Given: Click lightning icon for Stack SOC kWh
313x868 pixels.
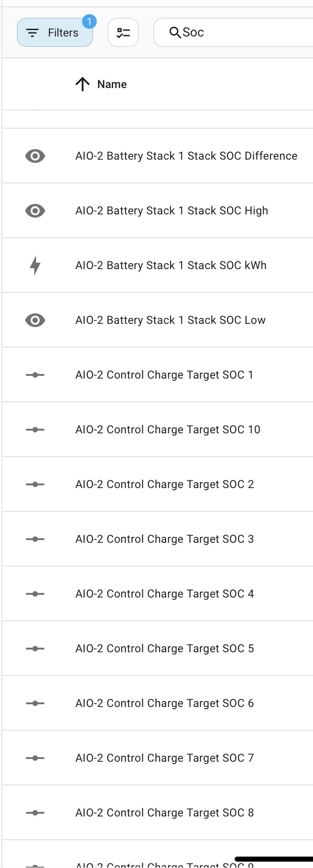Looking at the screenshot, I should point(35,265).
